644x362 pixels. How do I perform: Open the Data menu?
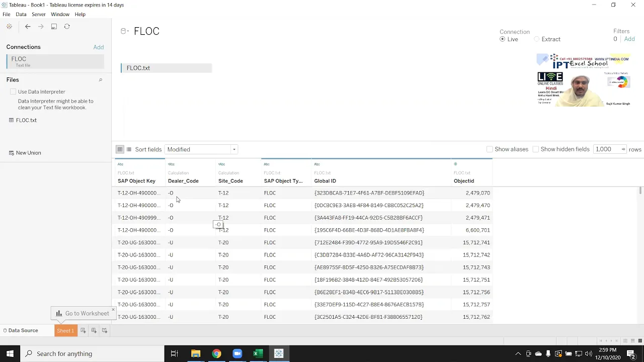21,15
